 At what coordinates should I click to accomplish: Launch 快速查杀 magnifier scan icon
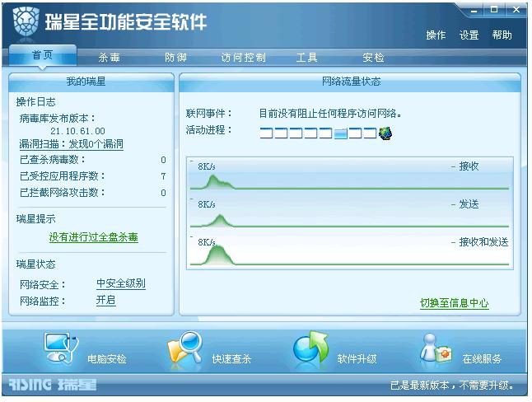[185, 348]
